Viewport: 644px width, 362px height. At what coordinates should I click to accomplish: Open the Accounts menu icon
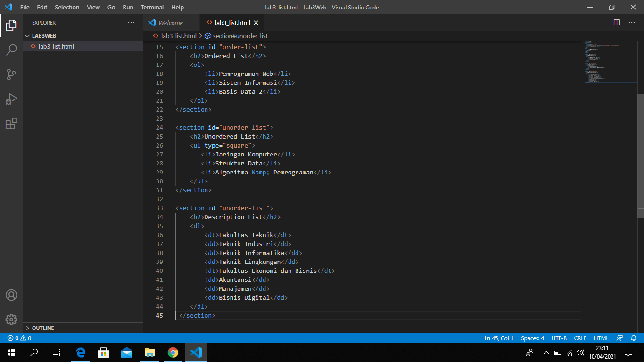tap(11, 295)
